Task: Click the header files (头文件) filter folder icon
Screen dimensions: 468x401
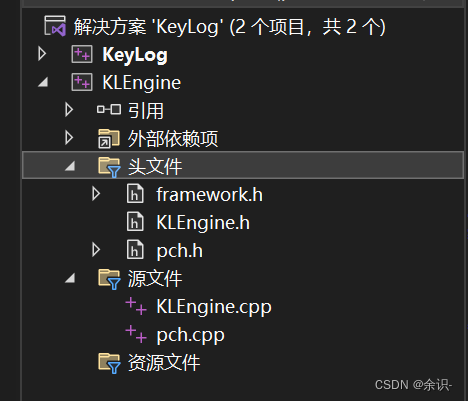Action: click(109, 167)
